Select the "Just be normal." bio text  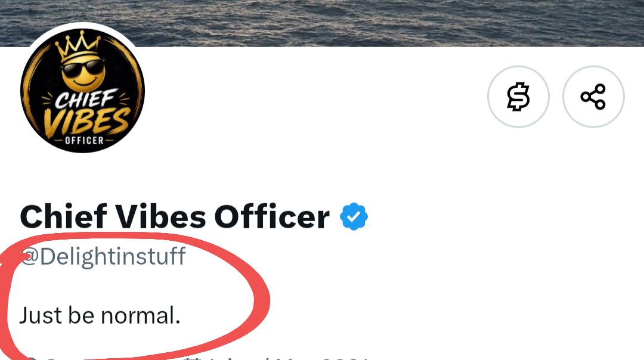[100, 315]
